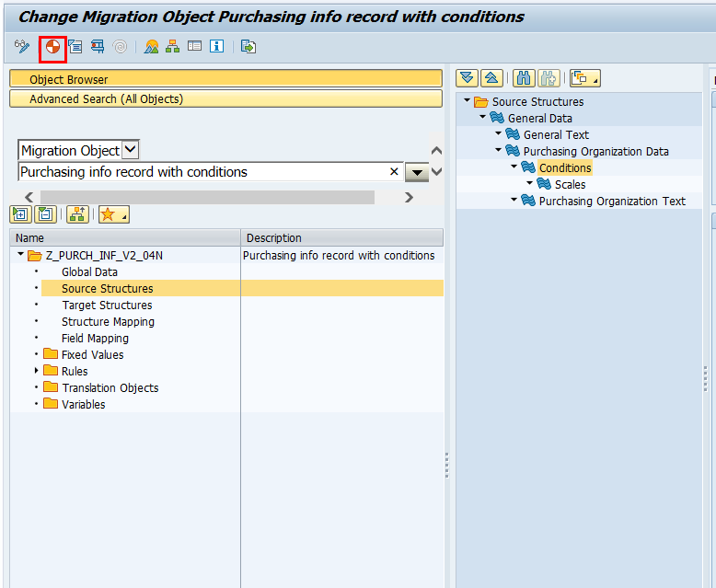Toggle Display/Change mode pencil icon
The height and width of the screenshot is (588, 716).
click(x=21, y=47)
